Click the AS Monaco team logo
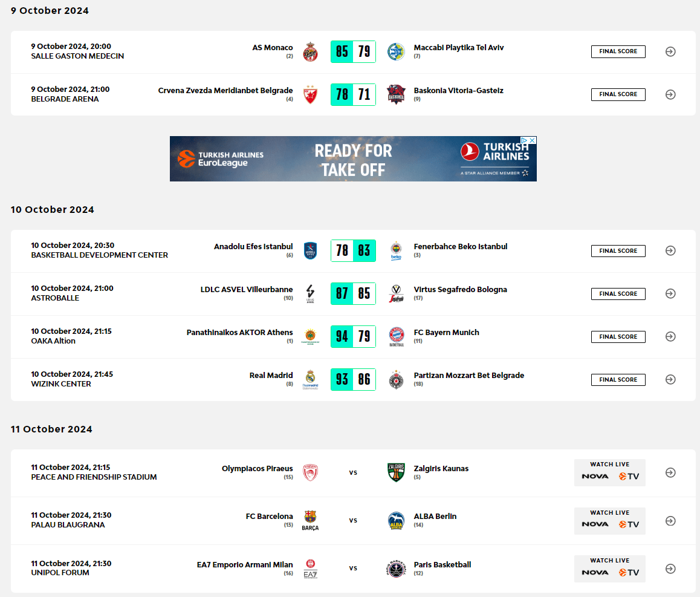The image size is (700, 597). tap(309, 51)
